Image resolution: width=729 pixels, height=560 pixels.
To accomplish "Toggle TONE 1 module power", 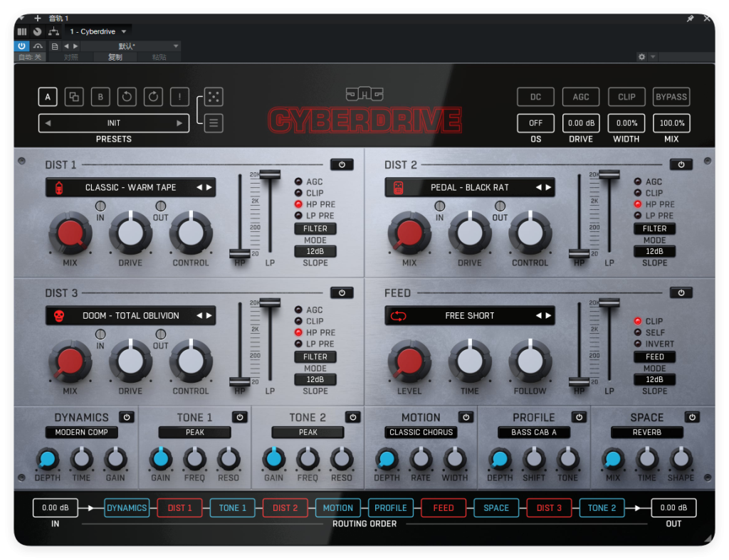I will tap(240, 417).
